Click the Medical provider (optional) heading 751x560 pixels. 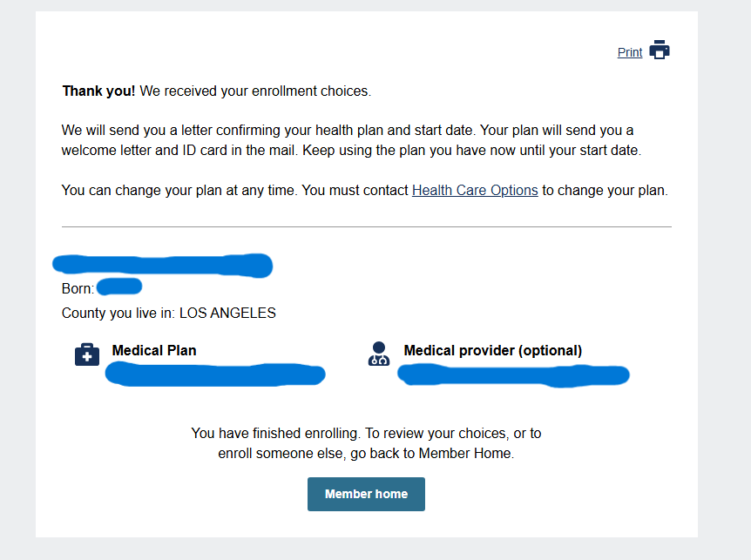(492, 350)
